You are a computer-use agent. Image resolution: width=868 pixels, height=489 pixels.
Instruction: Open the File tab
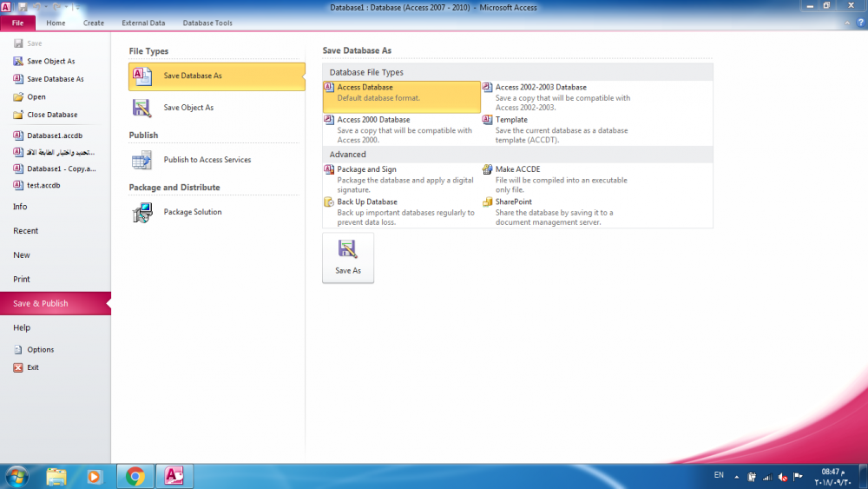pyautogui.click(x=17, y=23)
